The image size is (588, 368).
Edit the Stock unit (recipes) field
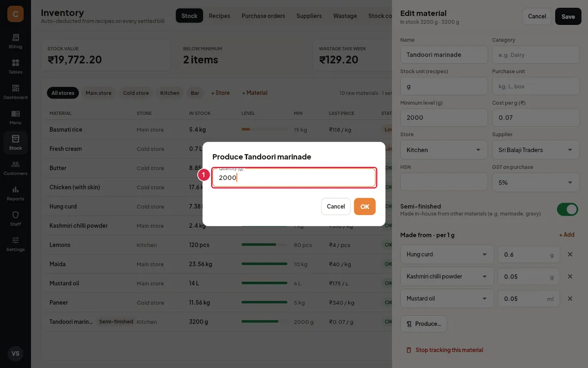(x=444, y=86)
